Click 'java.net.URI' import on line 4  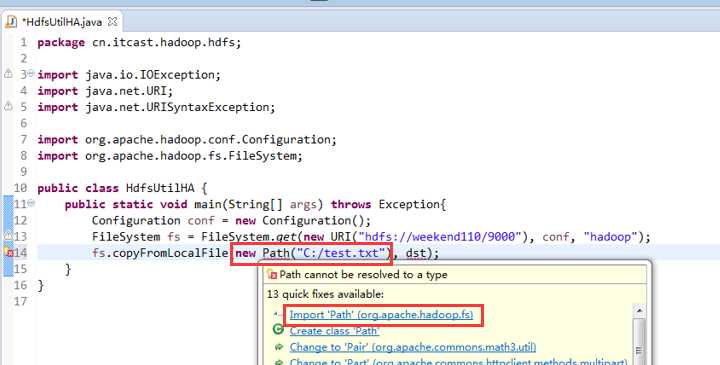tap(126, 91)
